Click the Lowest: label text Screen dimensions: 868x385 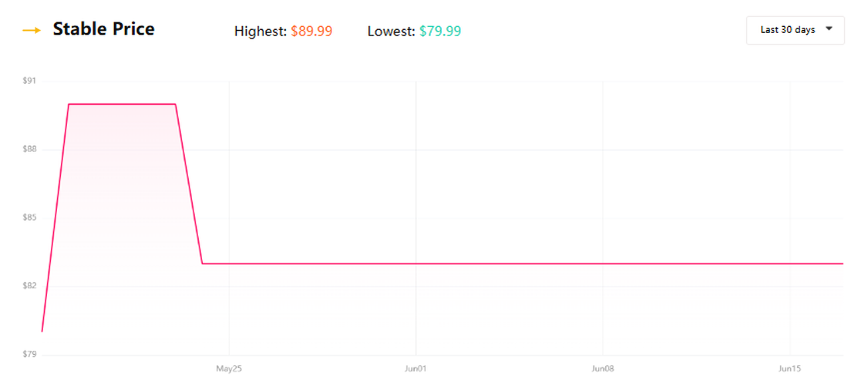[x=392, y=32]
